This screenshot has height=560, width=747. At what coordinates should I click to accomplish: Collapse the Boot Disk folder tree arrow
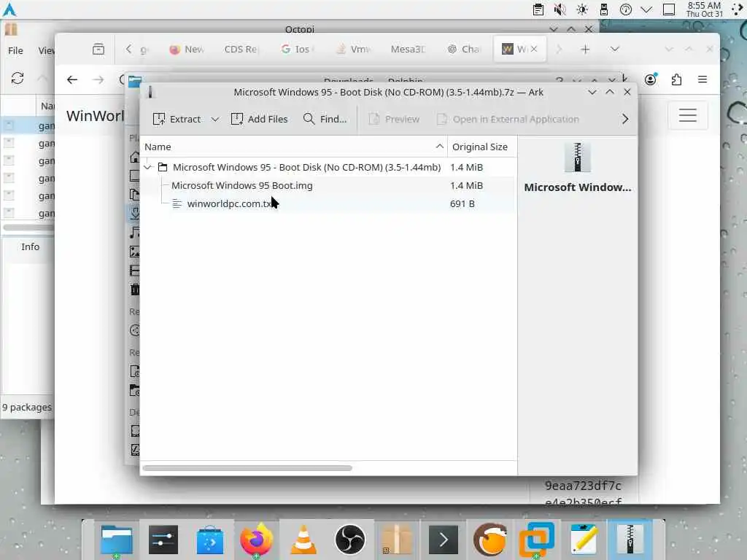click(147, 167)
